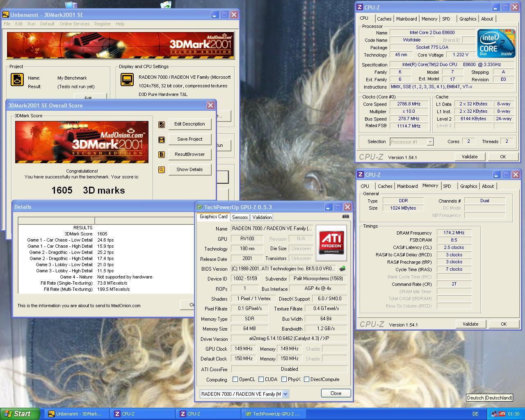Click GPU-Z screenshot camera icon
This screenshot has width=525, height=420.
pos(346,217)
